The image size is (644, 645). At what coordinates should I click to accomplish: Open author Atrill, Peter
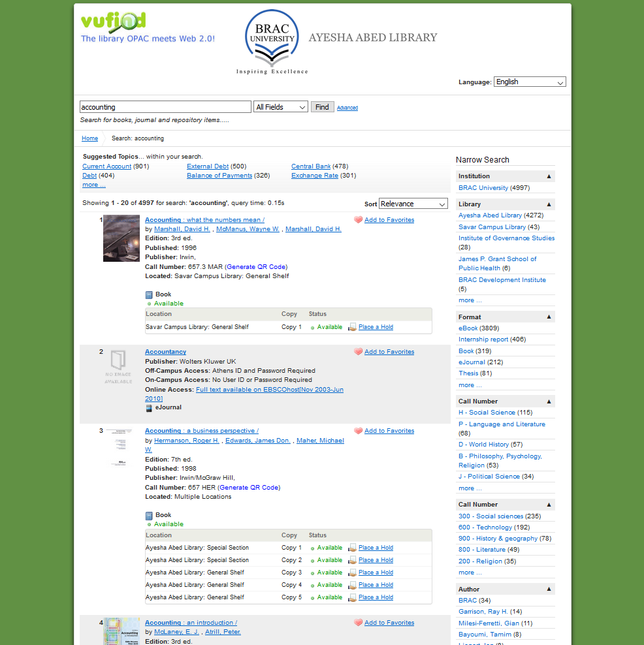[x=223, y=632]
